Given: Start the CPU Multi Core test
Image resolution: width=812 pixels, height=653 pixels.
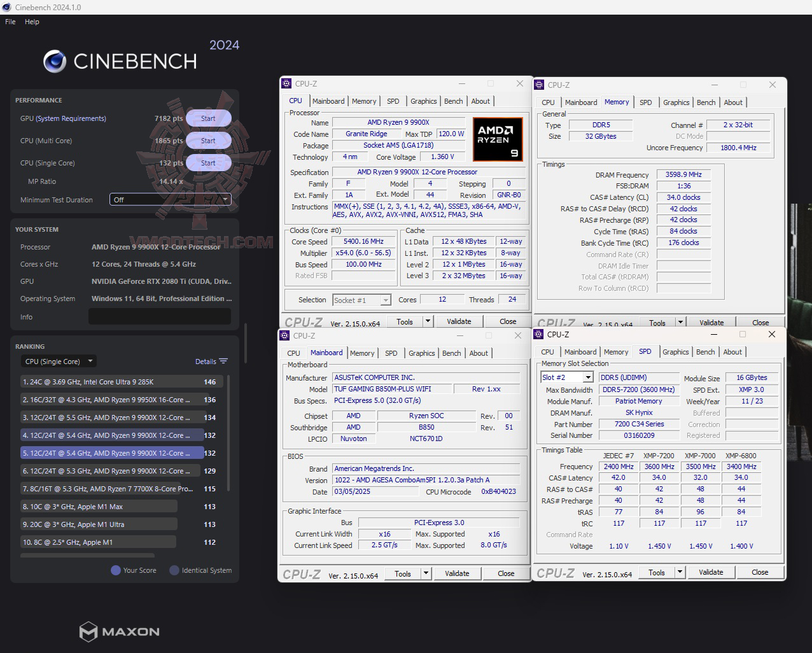Looking at the screenshot, I should [208, 141].
